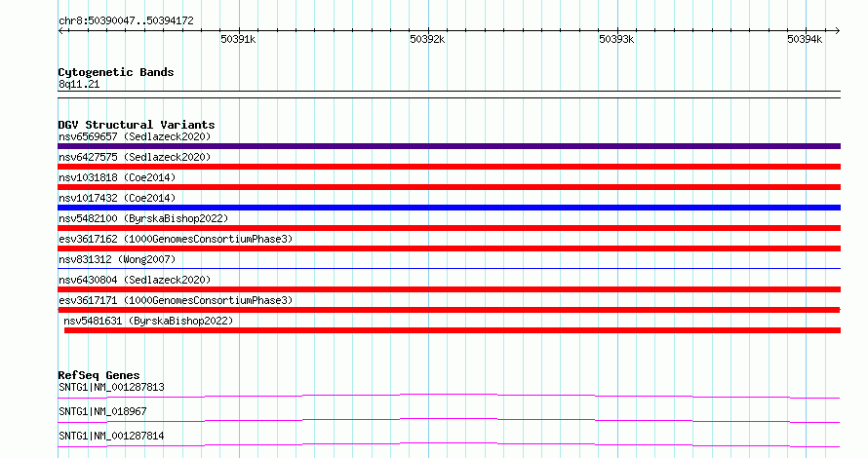Open the RefSeq Genes track title
This screenshot has width=868, height=458.
tap(99, 375)
